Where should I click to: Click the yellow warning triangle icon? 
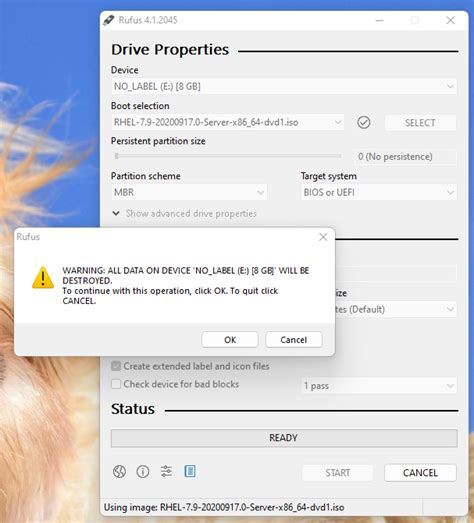tap(43, 278)
